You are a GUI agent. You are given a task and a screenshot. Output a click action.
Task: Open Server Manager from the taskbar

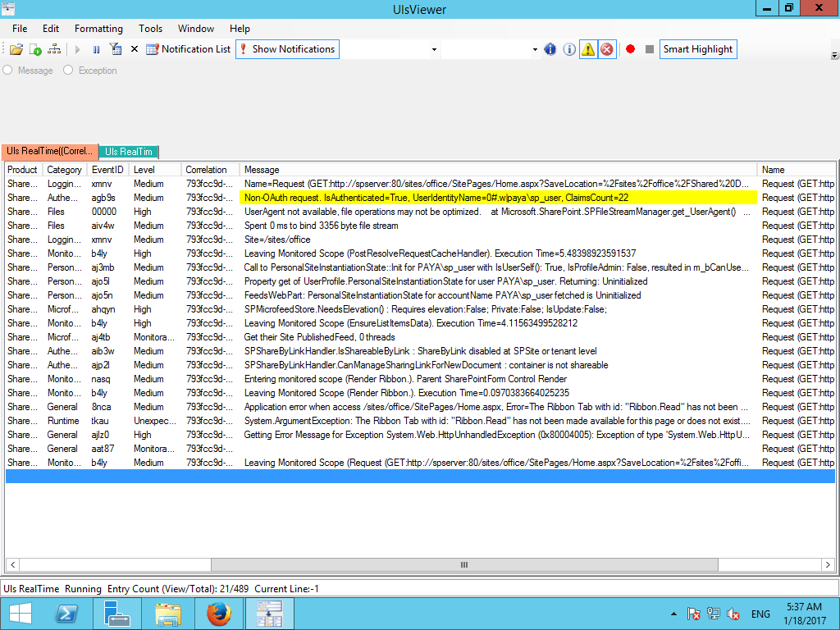tap(117, 614)
